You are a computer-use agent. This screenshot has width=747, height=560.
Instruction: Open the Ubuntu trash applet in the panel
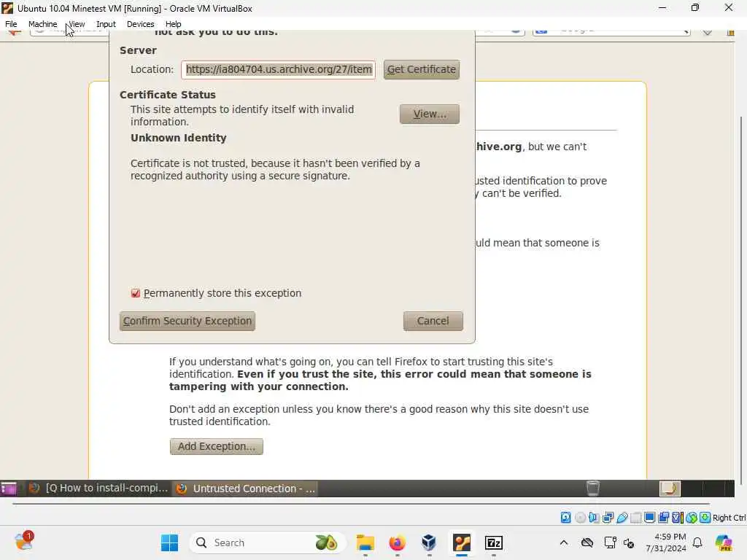[592, 488]
